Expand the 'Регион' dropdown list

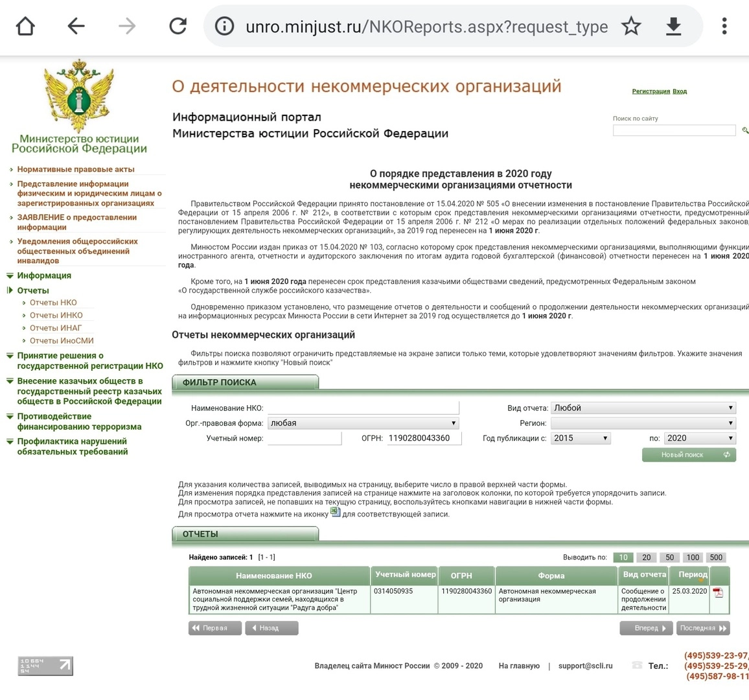coord(643,423)
